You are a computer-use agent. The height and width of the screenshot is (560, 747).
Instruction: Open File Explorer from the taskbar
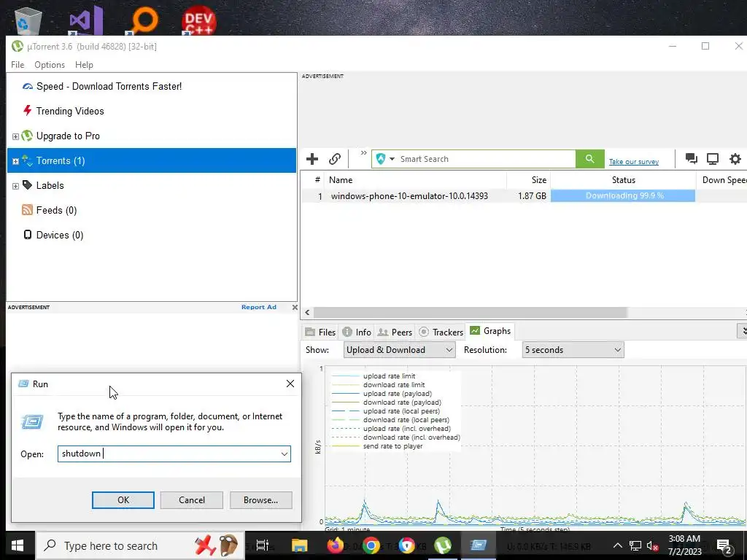[299, 545]
